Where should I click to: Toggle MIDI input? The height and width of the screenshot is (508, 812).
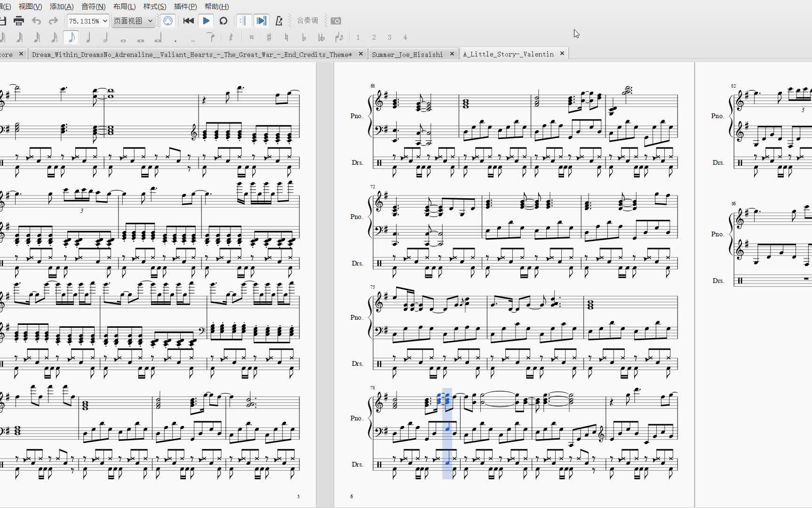168,21
